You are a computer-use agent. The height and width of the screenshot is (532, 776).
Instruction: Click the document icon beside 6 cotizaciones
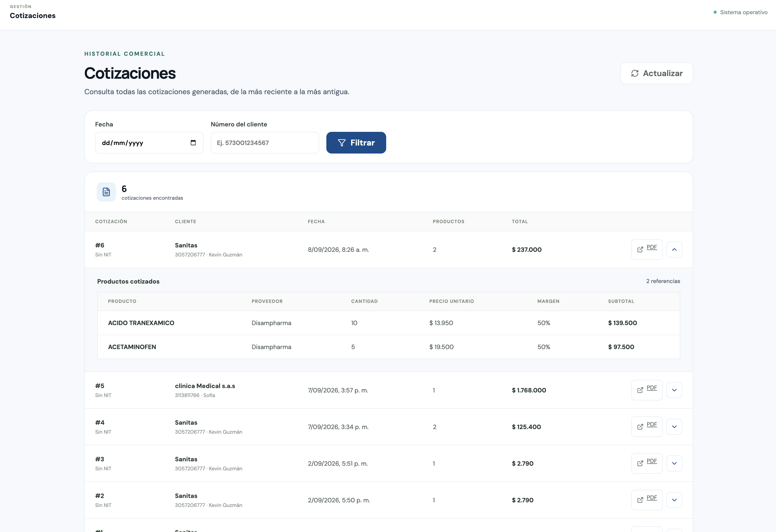(106, 192)
